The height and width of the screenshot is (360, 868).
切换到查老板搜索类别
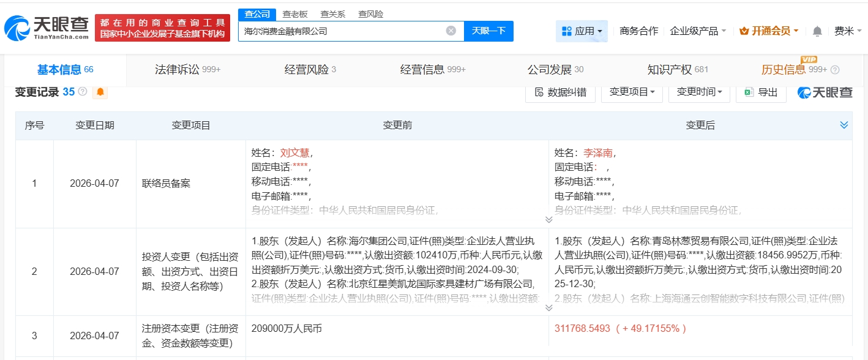(294, 13)
